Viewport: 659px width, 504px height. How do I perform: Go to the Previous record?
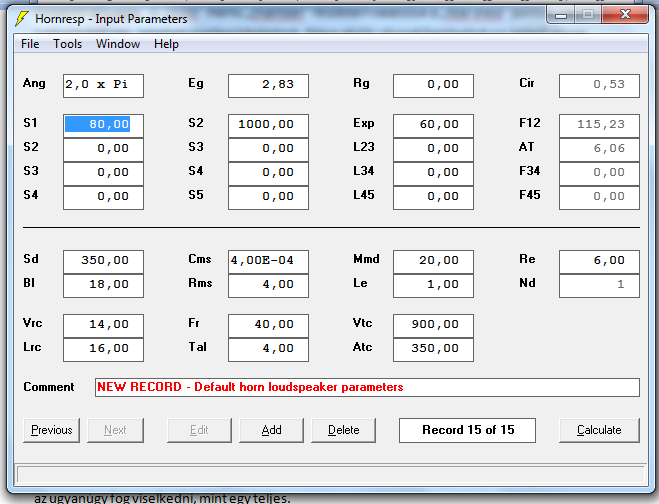click(x=51, y=430)
